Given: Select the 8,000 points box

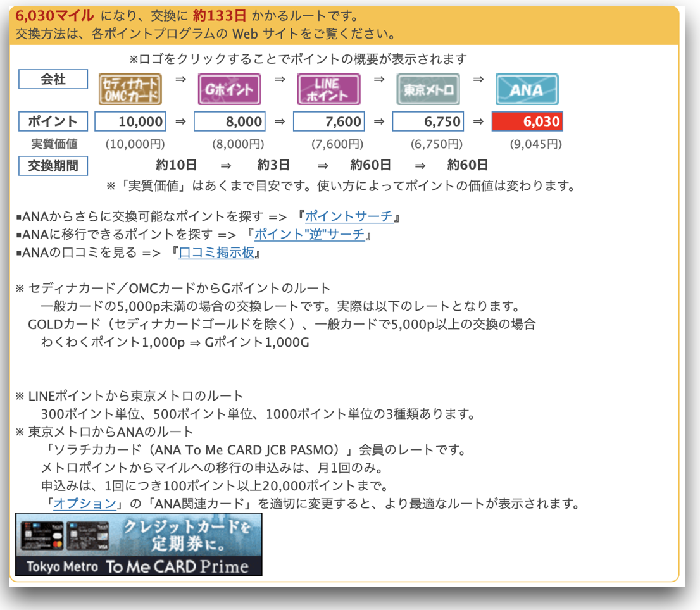Looking at the screenshot, I should point(230,121).
